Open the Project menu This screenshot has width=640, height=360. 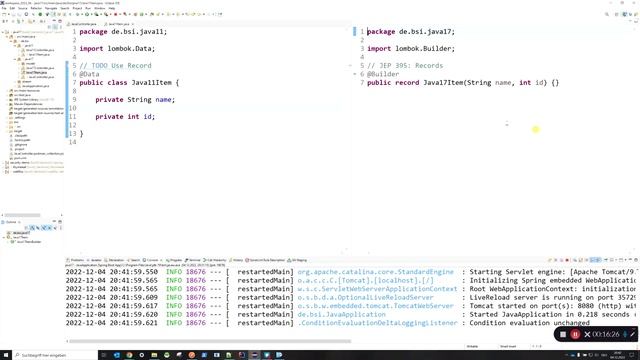(77, 8)
